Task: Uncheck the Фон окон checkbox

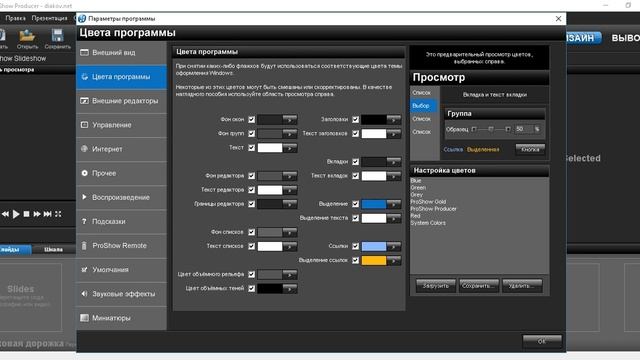Action: tap(251, 120)
